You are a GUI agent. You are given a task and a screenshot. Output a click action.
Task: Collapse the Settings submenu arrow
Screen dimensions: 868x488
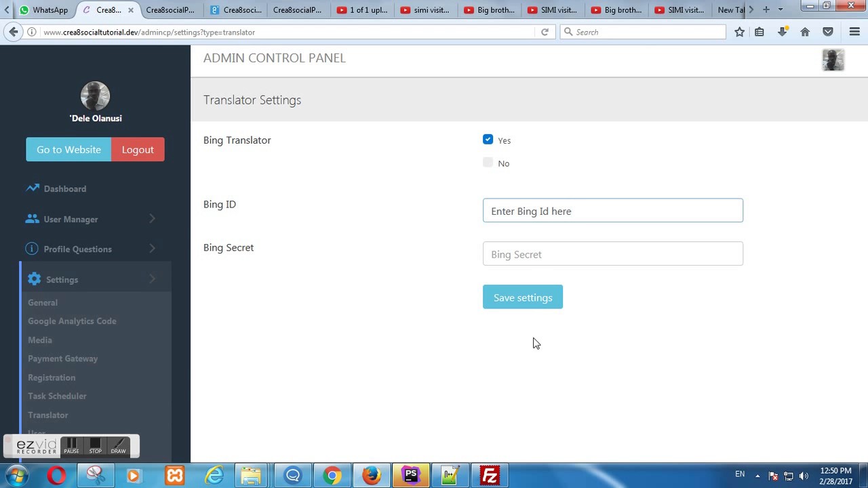pos(152,279)
